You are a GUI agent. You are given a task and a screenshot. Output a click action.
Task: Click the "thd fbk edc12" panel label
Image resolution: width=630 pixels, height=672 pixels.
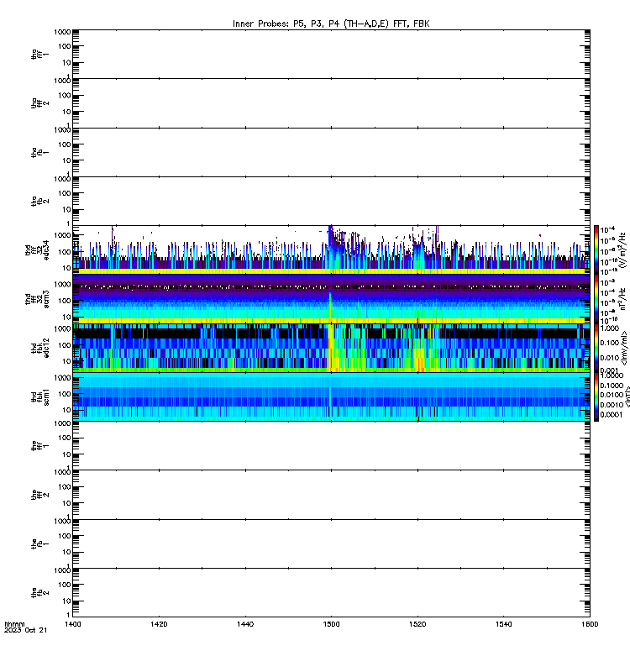click(39, 348)
